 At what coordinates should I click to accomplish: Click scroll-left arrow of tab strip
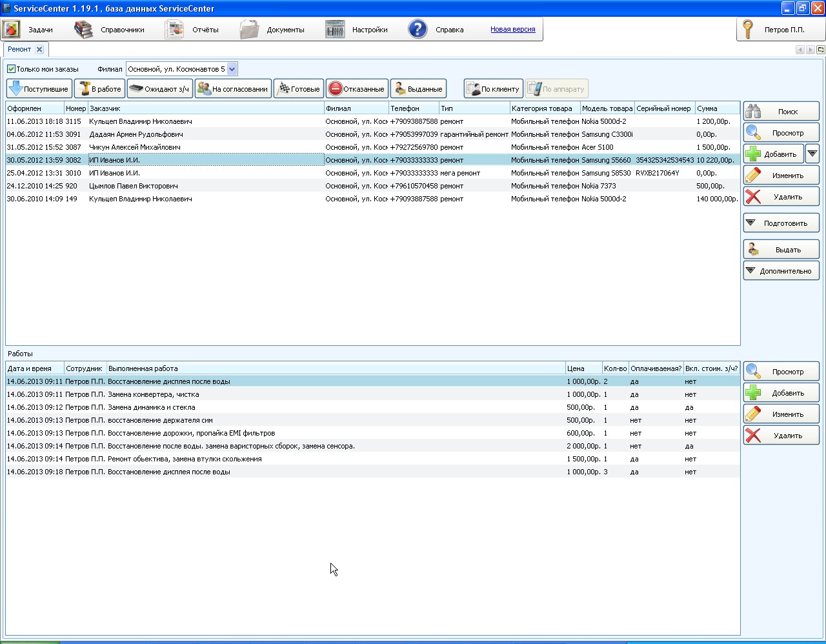(800, 50)
